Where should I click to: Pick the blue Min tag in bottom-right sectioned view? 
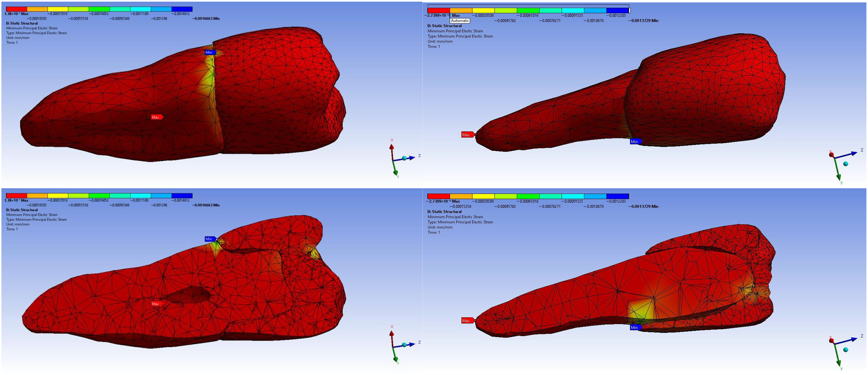636,328
